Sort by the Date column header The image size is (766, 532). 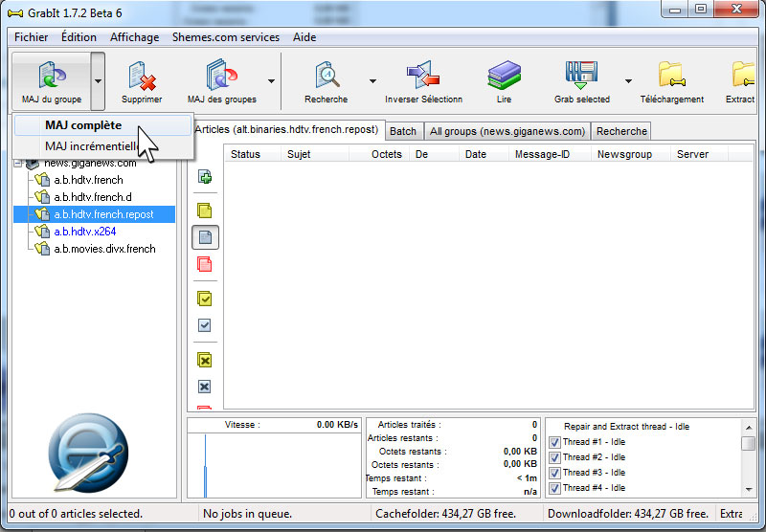tap(484, 154)
